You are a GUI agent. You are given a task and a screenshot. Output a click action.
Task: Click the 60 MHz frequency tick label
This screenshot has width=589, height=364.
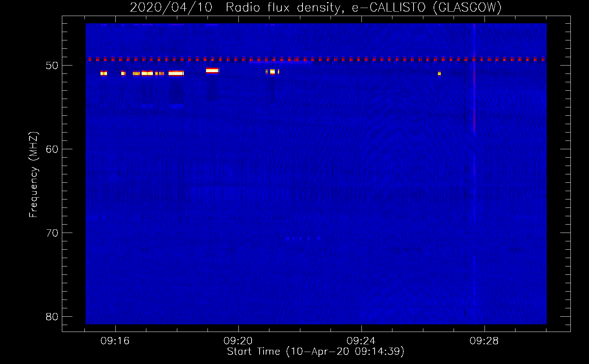point(52,149)
